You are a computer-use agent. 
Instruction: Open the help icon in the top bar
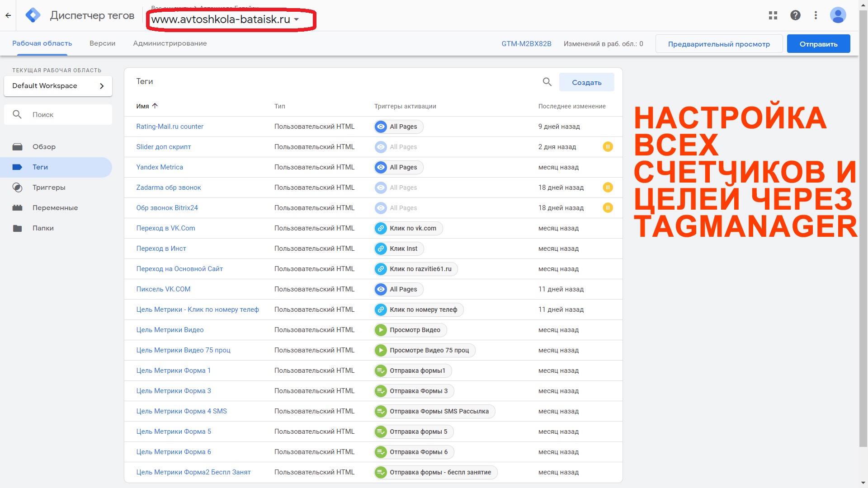coord(795,15)
